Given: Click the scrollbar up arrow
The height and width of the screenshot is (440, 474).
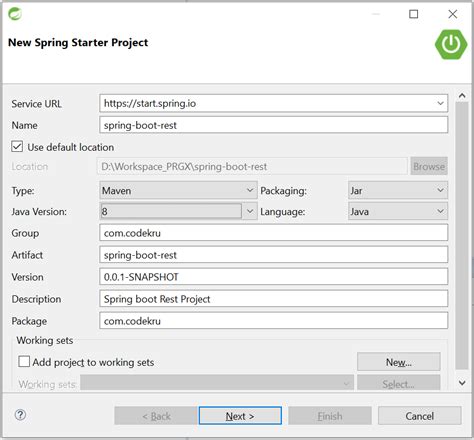Looking at the screenshot, I should tap(462, 96).
